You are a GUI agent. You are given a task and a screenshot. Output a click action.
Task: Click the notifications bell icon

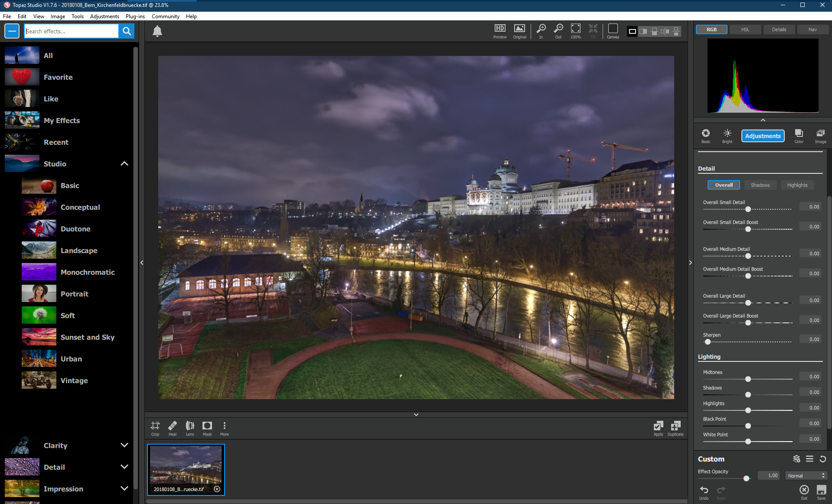click(157, 31)
